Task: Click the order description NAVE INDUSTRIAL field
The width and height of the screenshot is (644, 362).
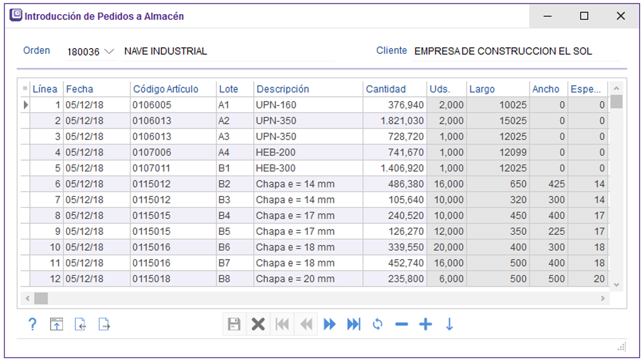Action: [228, 52]
